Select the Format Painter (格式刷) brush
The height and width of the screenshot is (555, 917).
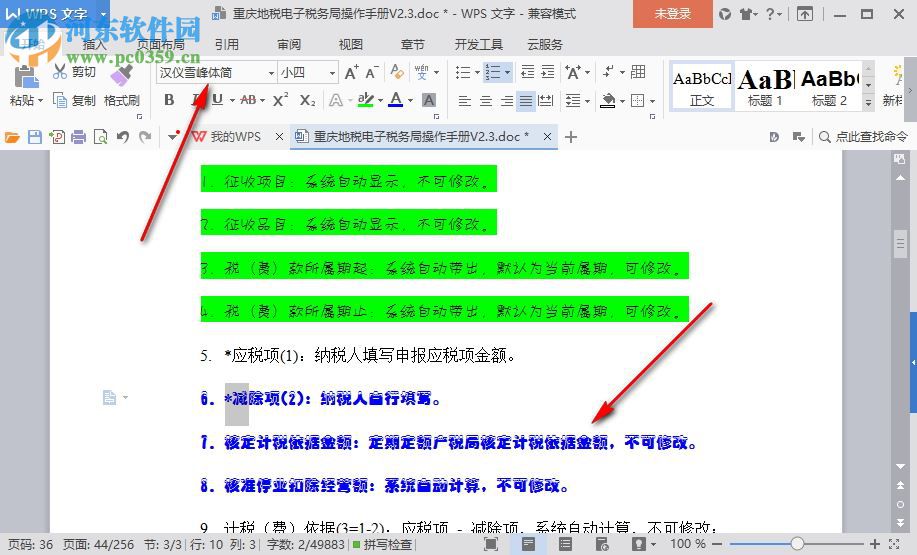[x=122, y=74]
